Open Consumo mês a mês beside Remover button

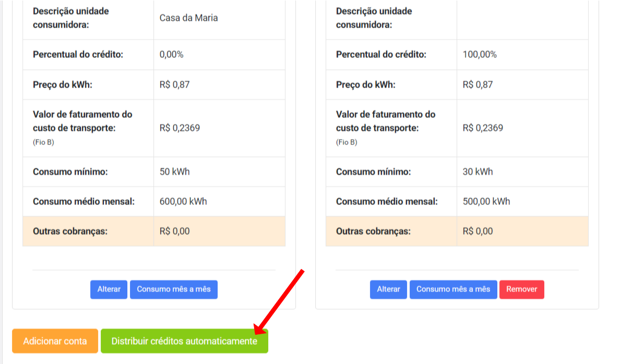click(x=453, y=289)
